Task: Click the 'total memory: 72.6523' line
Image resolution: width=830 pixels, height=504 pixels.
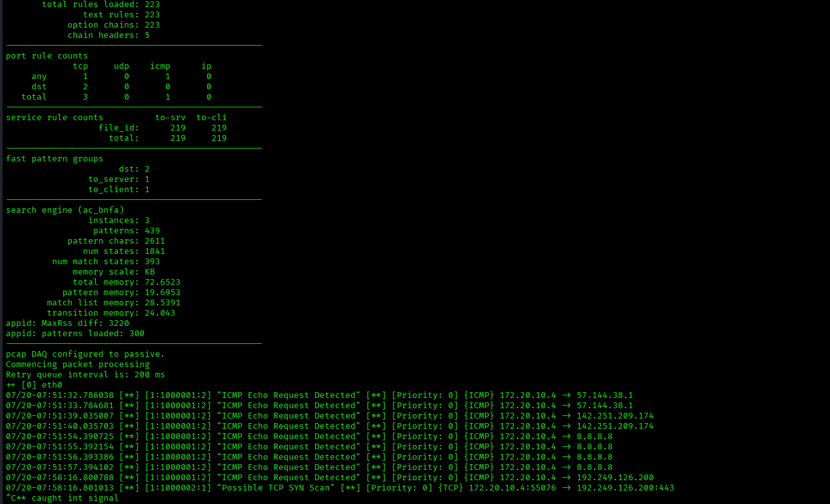Action: (x=127, y=282)
